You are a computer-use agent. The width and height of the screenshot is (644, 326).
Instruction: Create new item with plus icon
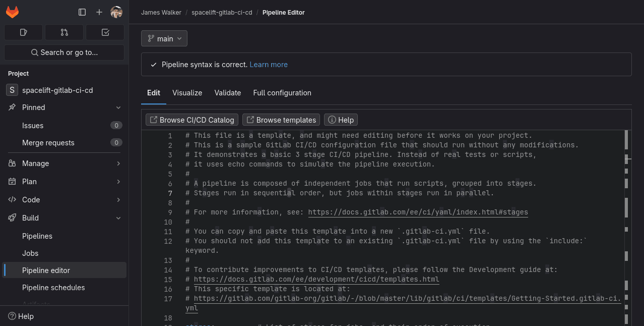coord(99,12)
